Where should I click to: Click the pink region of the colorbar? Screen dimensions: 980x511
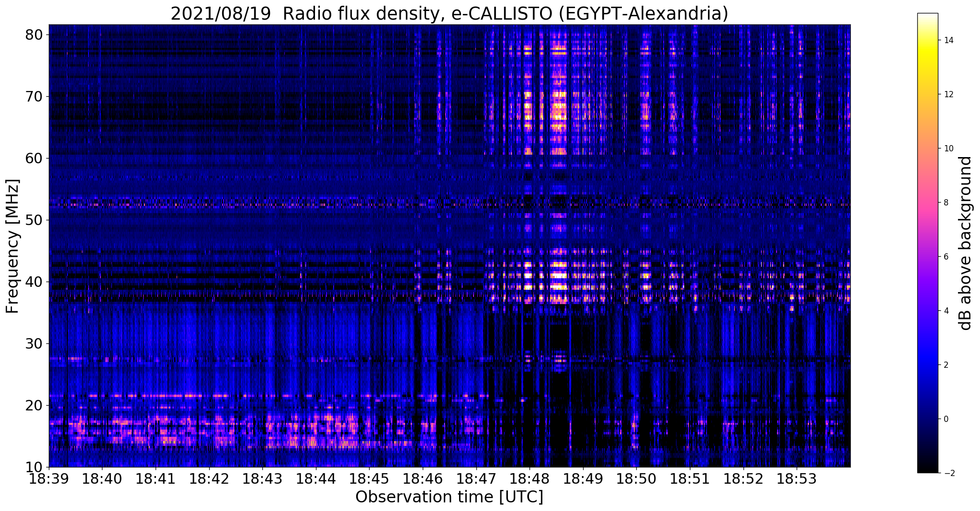click(927, 203)
